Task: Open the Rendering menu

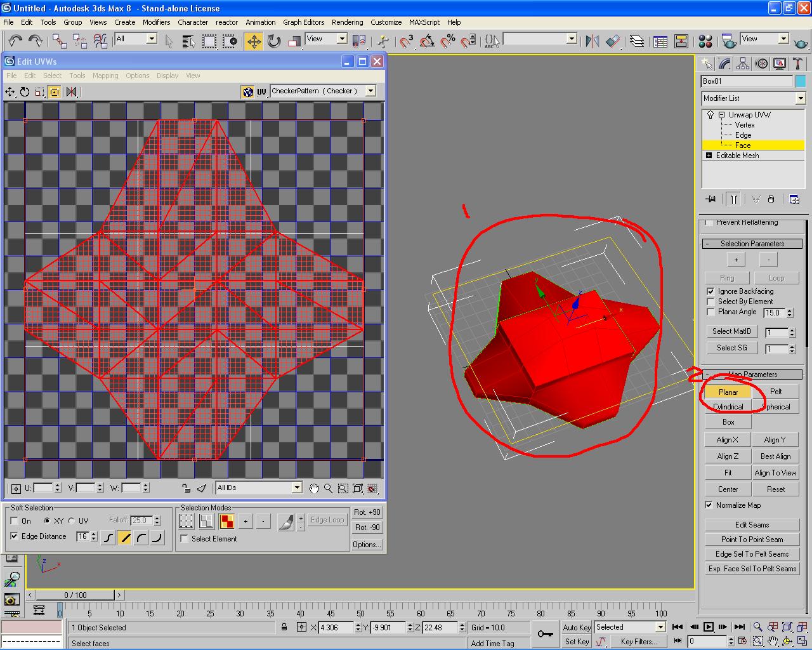Action: (348, 22)
